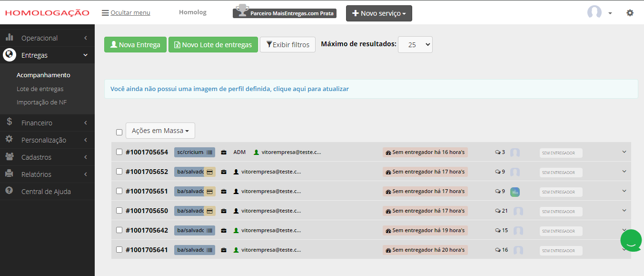This screenshot has height=276, width=644.
Task: Select the checkbox for order #1001705651
Action: tap(119, 191)
